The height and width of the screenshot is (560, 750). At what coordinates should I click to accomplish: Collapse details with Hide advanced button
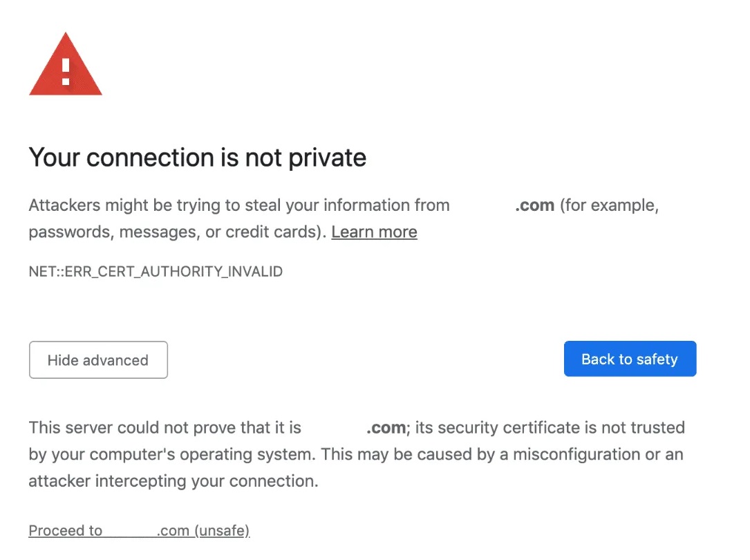coord(98,360)
